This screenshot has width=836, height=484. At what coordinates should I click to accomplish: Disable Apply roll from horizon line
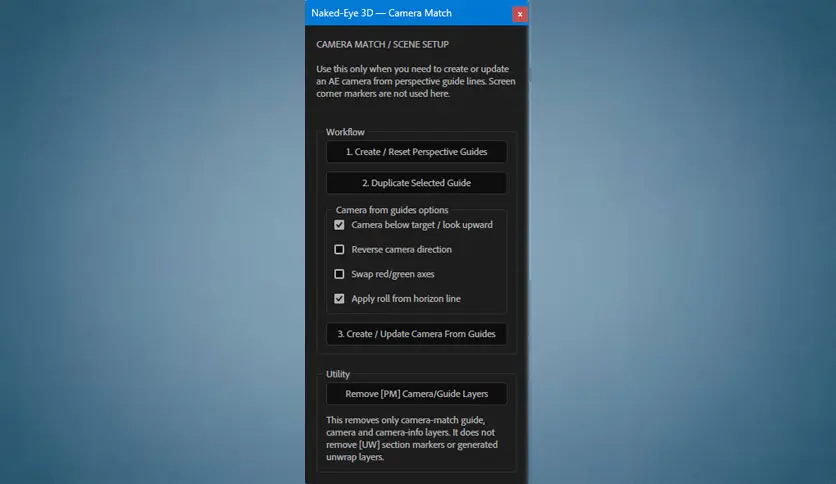[x=339, y=299]
